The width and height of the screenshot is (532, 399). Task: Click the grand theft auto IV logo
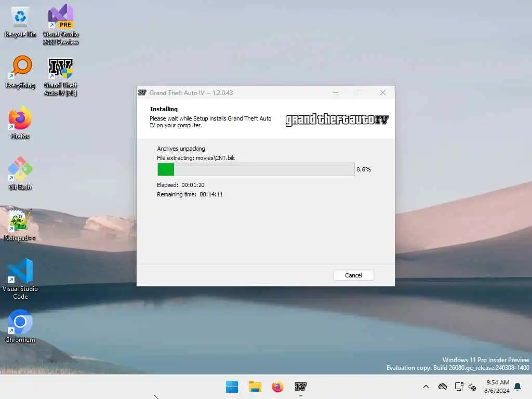(x=337, y=119)
